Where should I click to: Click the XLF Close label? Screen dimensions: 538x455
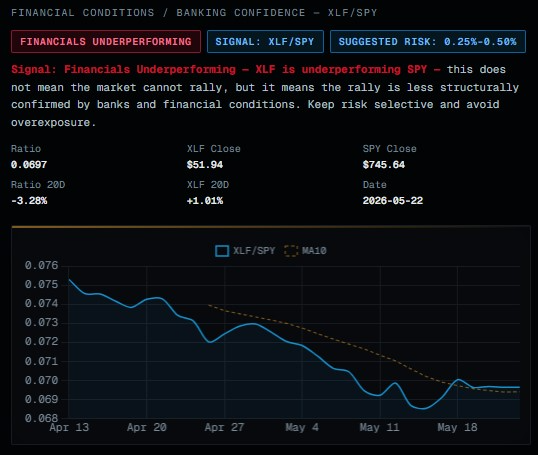[x=213, y=149]
